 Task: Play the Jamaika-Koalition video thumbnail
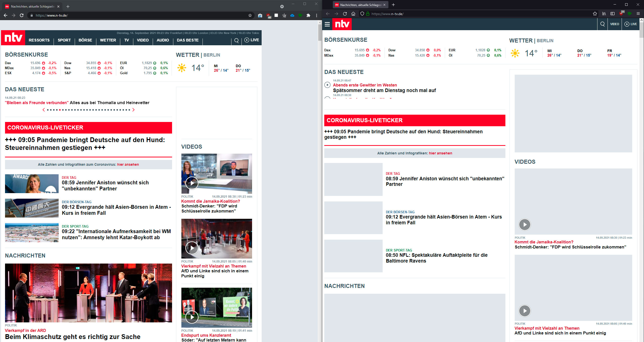point(192,183)
